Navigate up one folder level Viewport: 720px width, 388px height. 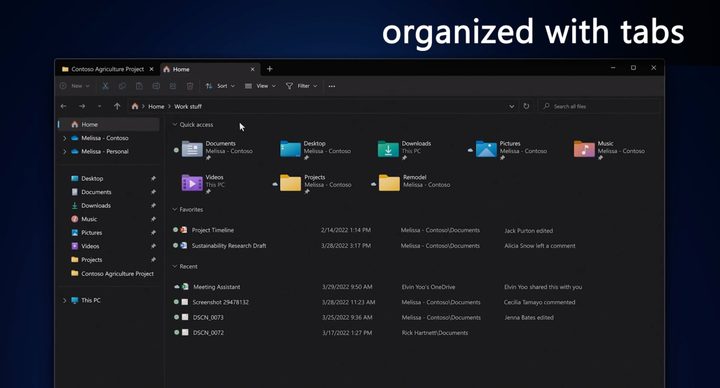tap(117, 106)
